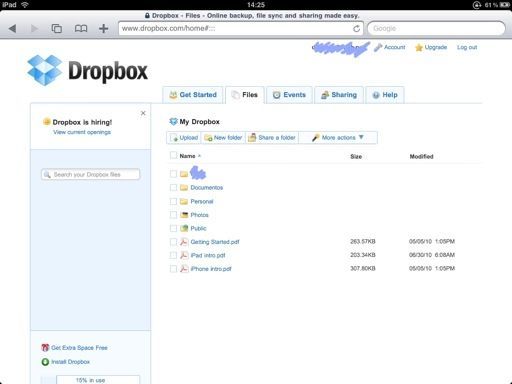Click the Upgrade star icon

pos(419,47)
